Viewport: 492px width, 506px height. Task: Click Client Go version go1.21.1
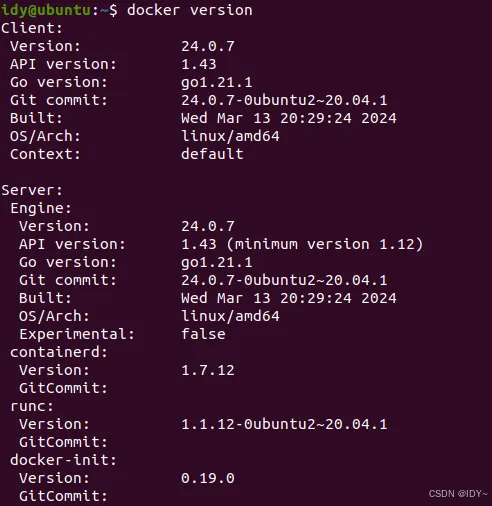click(217, 82)
